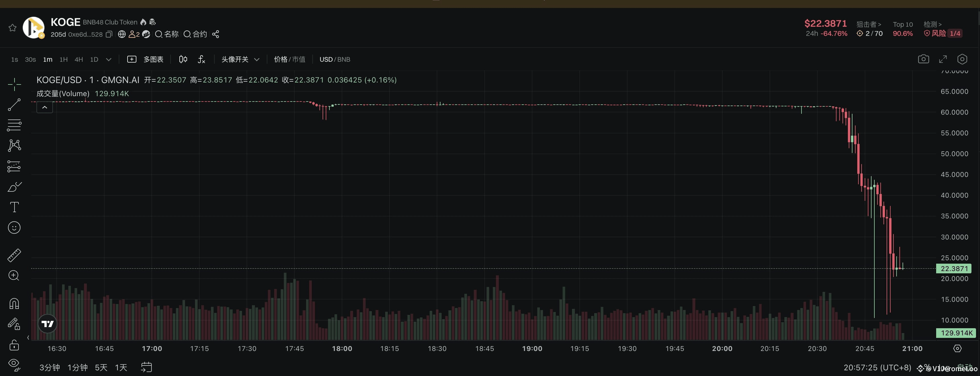Toggle USD/BNB currency denomination
Screen dimensions: 980x376
coord(335,59)
